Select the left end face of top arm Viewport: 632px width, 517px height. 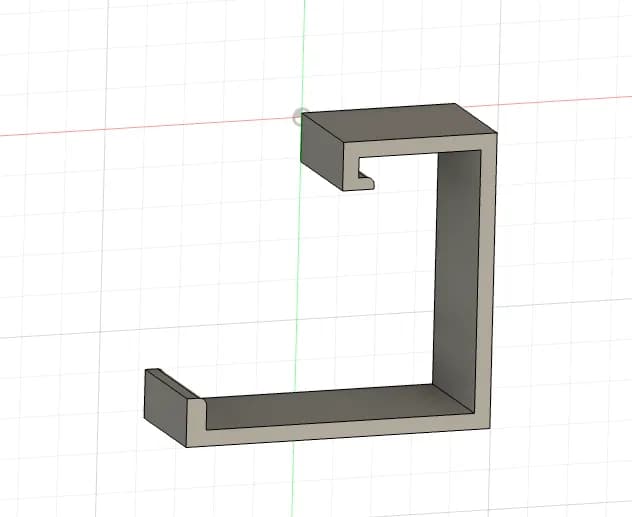[322, 151]
